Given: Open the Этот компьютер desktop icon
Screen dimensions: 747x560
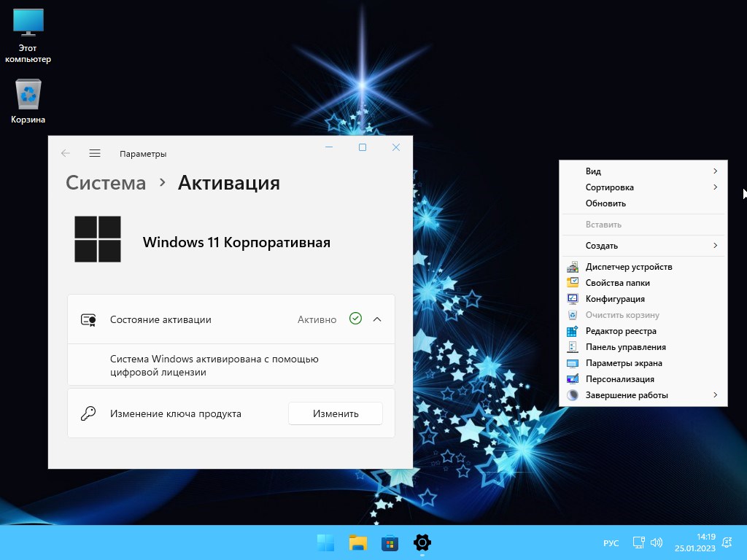Looking at the screenshot, I should pyautogui.click(x=28, y=36).
